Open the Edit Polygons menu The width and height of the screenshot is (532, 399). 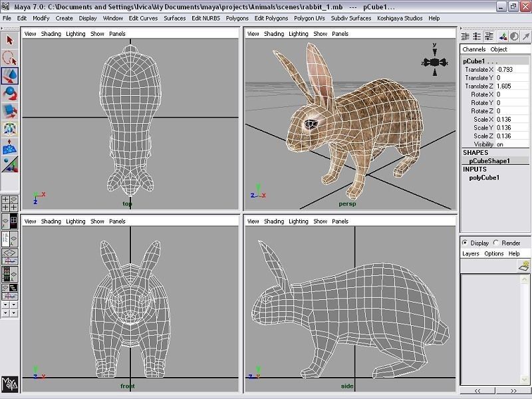[x=271, y=19]
